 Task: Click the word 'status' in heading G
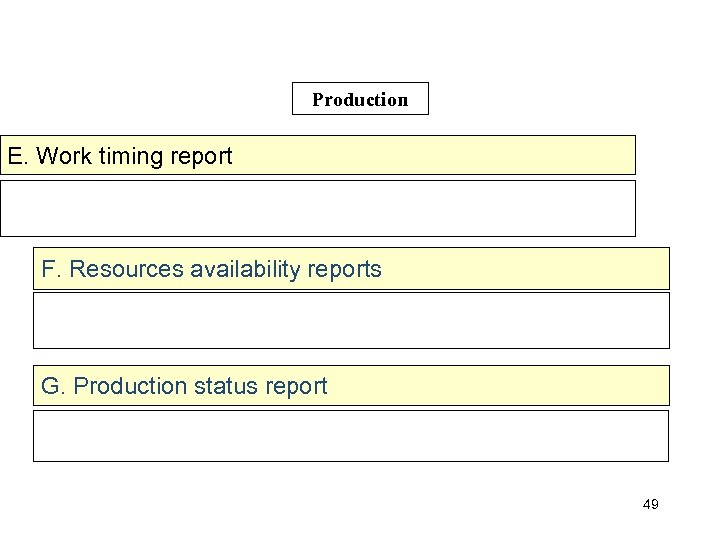[x=233, y=386]
